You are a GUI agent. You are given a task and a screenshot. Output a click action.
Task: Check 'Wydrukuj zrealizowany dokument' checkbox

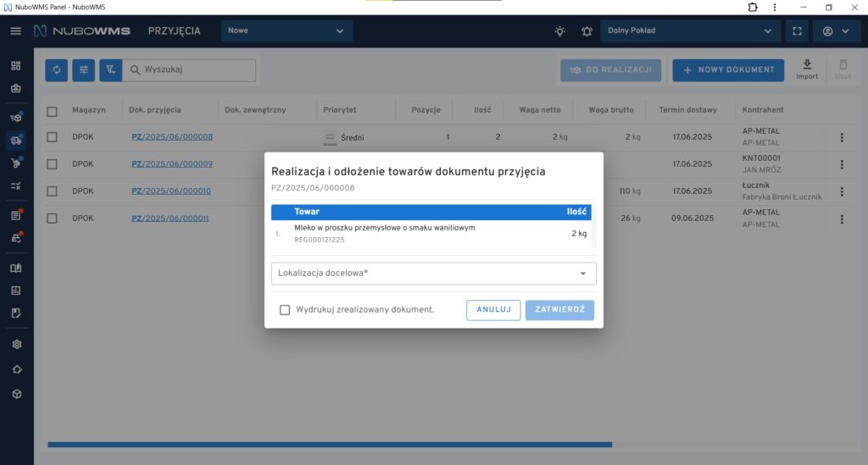click(x=285, y=310)
